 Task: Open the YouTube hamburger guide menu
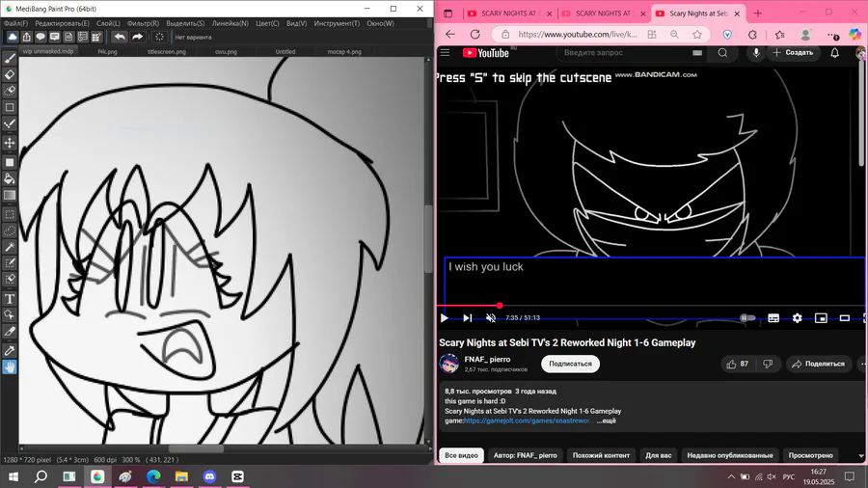click(445, 53)
